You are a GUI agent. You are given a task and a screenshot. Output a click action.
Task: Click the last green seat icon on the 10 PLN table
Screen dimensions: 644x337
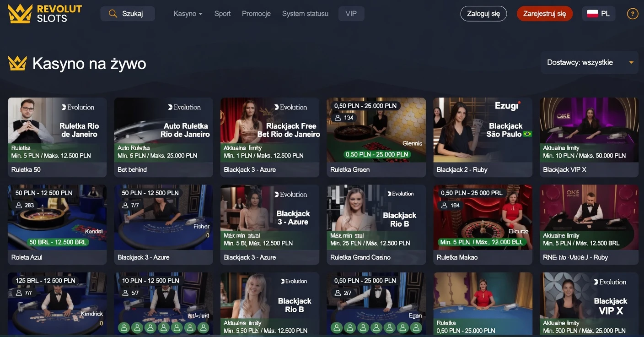coord(203,328)
